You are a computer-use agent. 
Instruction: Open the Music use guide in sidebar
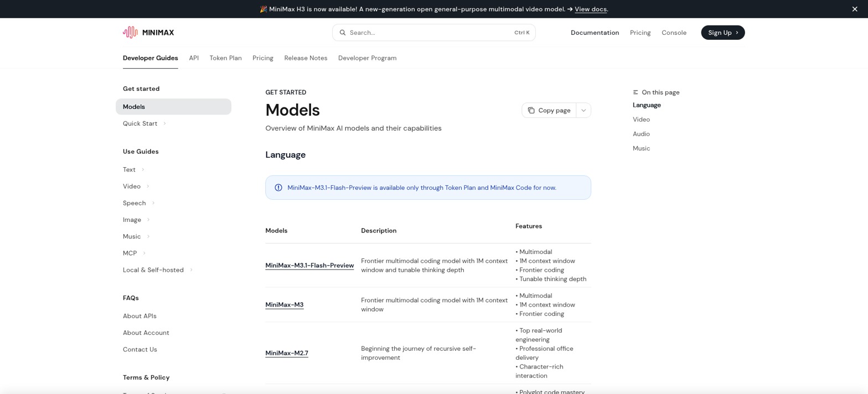pyautogui.click(x=132, y=236)
